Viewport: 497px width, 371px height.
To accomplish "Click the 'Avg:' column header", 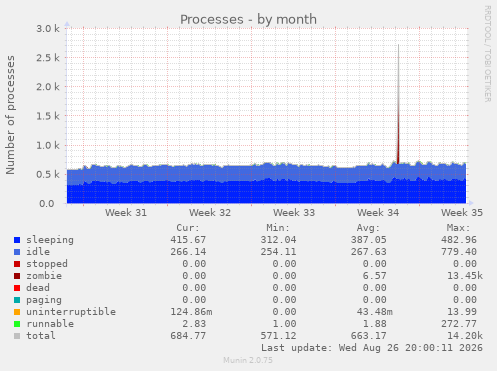I will click(368, 228).
